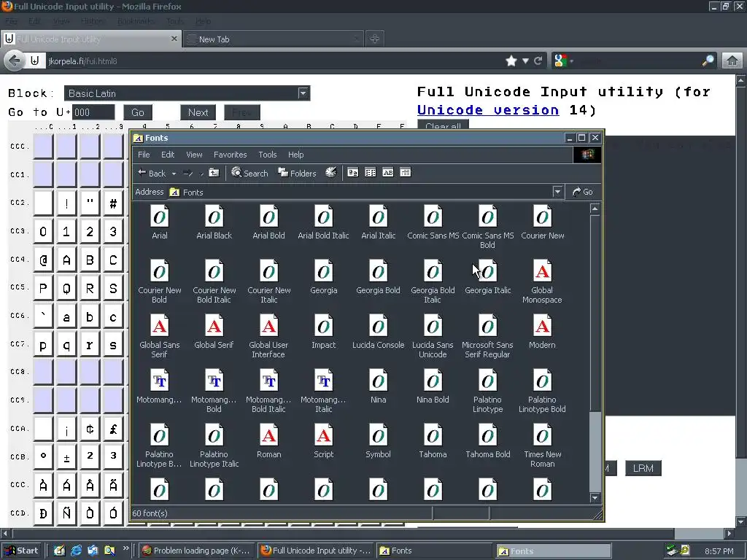Go Back in Fonts window
Screen dimensions: 747x560
click(152, 173)
